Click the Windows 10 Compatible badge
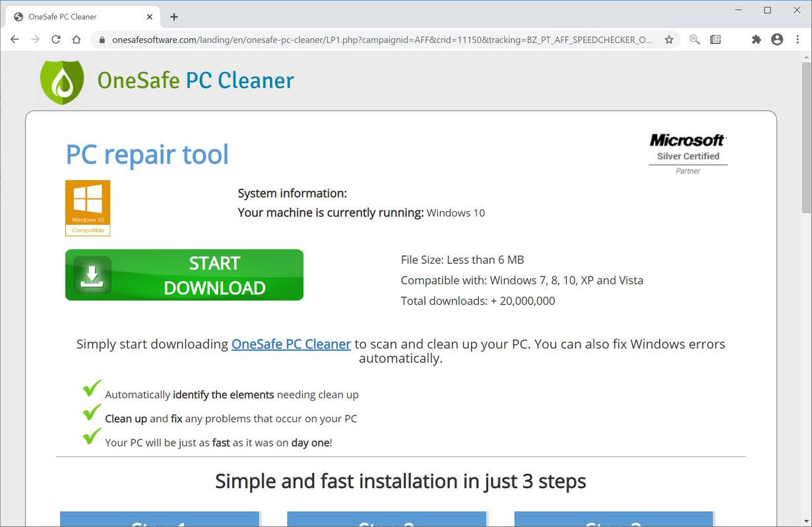This screenshot has height=527, width=812. (87, 207)
